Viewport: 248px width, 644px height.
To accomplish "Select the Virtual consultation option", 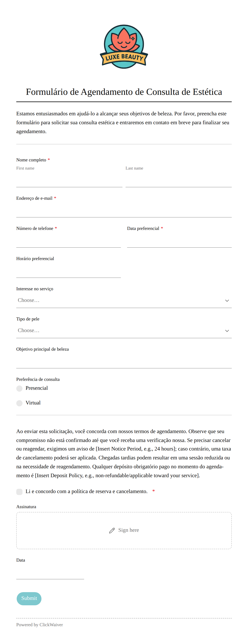I will point(19,403).
